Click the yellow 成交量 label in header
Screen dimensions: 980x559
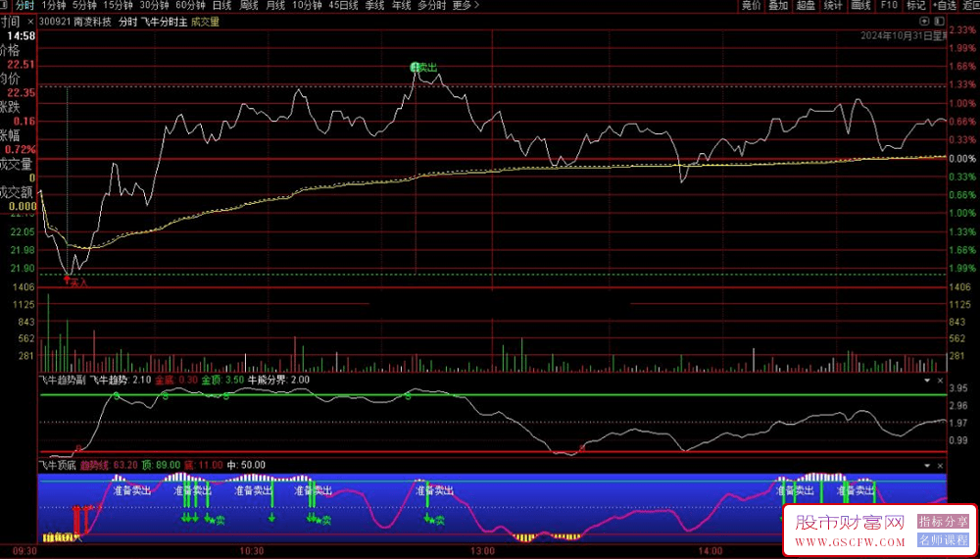click(x=206, y=22)
